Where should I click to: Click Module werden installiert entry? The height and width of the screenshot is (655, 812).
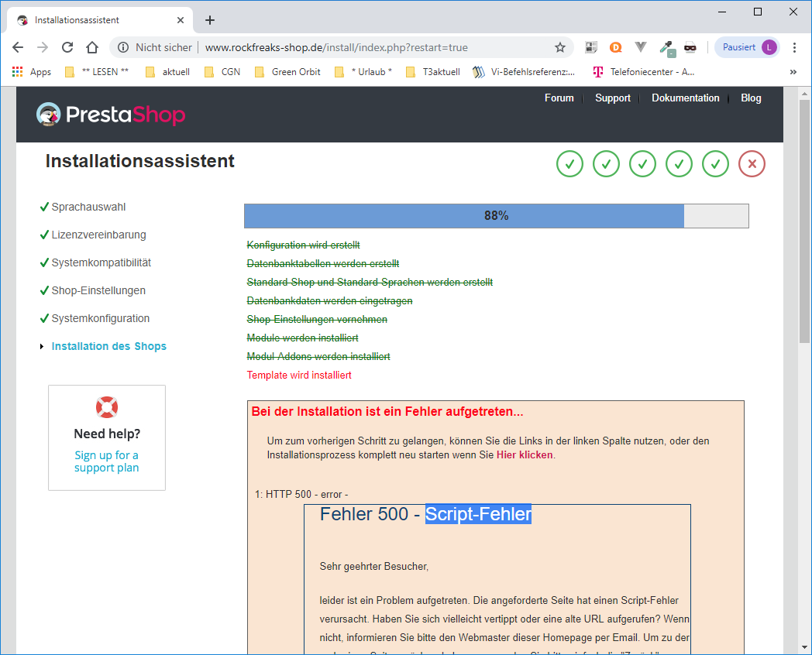[302, 338]
